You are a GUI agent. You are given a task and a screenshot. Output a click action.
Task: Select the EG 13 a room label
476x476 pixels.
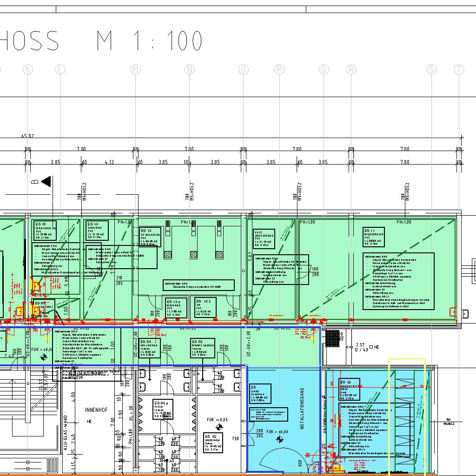(x=176, y=308)
